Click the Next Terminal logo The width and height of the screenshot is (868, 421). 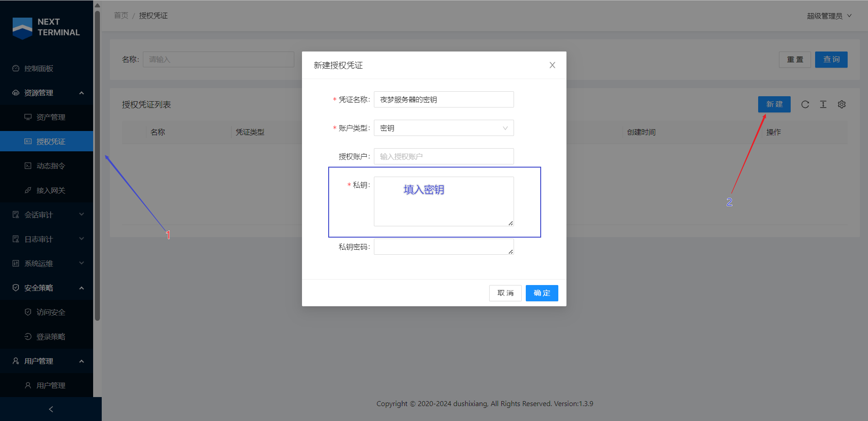46,28
